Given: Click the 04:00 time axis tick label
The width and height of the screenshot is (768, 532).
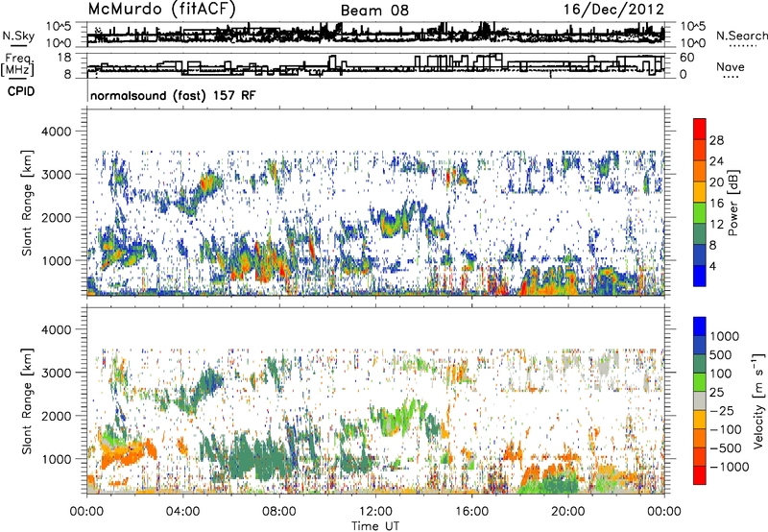Looking at the screenshot, I should click(182, 512).
